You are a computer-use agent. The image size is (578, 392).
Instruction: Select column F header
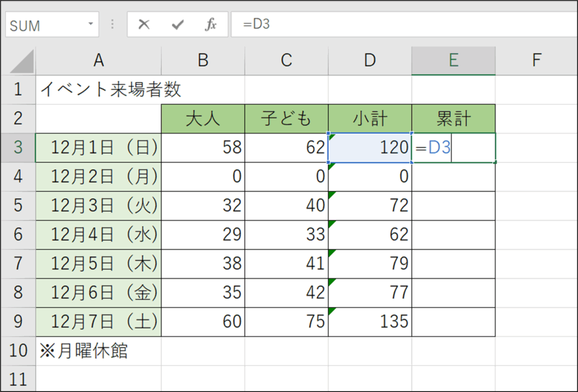pos(536,60)
